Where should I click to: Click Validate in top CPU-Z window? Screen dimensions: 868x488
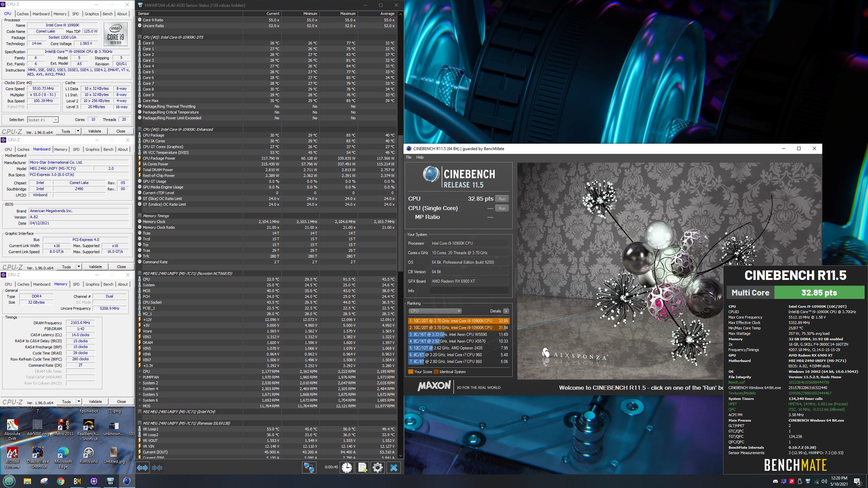click(95, 131)
